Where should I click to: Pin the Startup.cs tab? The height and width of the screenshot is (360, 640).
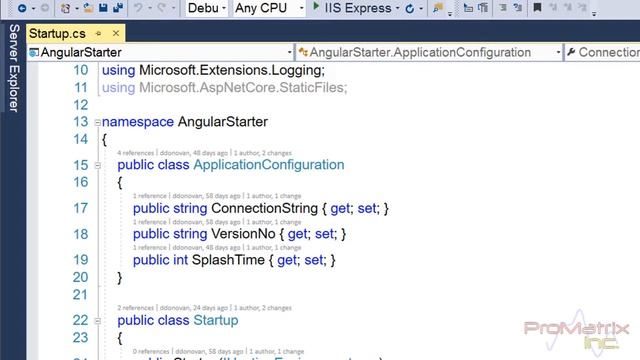tap(98, 33)
